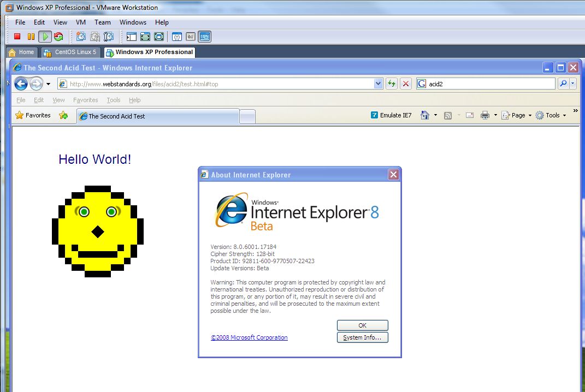This screenshot has height=392, width=585.
Task: Go back in Internet Explorer
Action: (21, 84)
